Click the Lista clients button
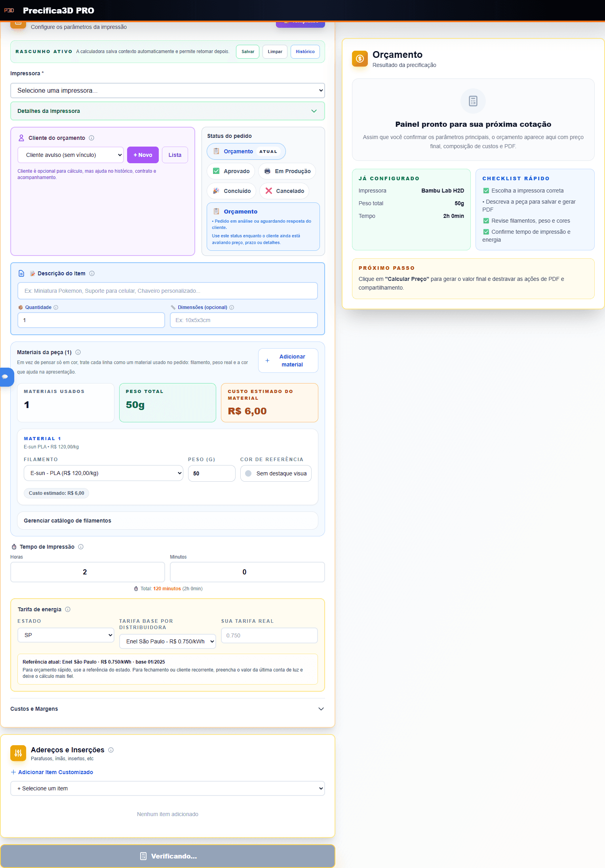Screen dimensions: 605x868 click(175, 155)
